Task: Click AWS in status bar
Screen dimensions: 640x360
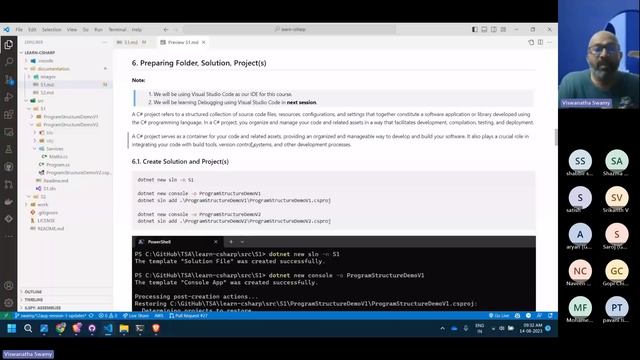Action: [159, 316]
